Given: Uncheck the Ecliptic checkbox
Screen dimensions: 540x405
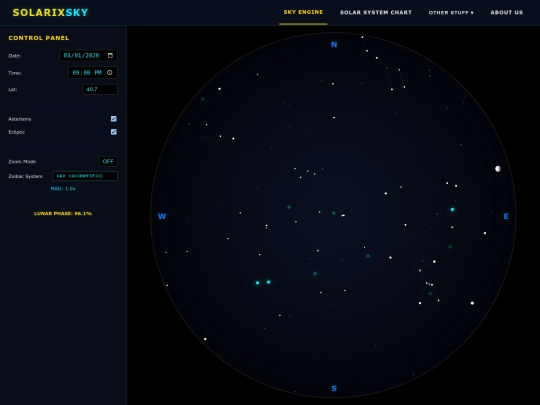Looking at the screenshot, I should tap(114, 132).
